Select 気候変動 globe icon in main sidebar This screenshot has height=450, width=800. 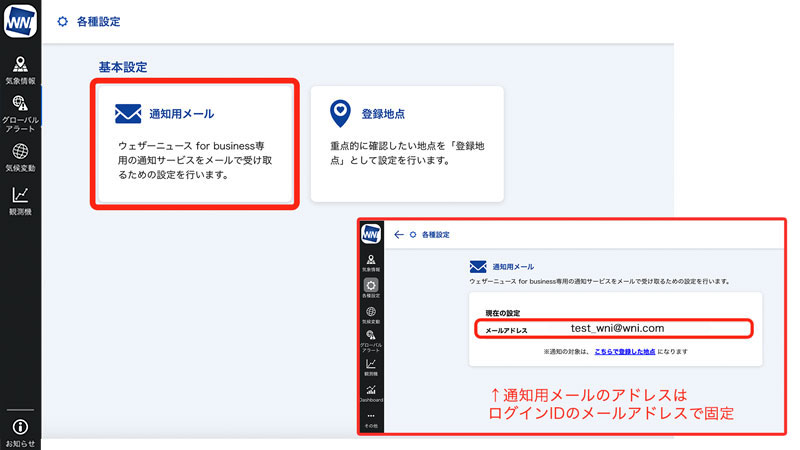(x=20, y=155)
